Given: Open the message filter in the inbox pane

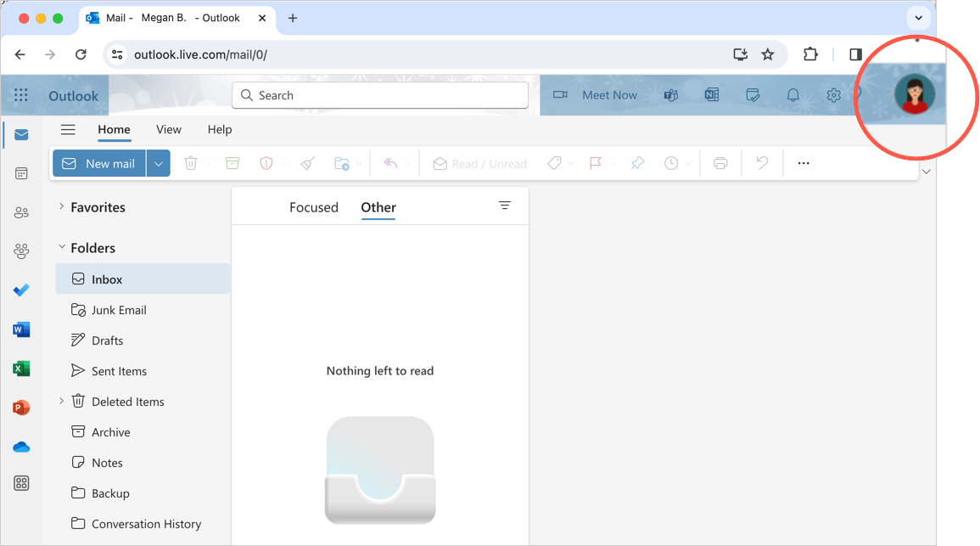Looking at the screenshot, I should [505, 205].
